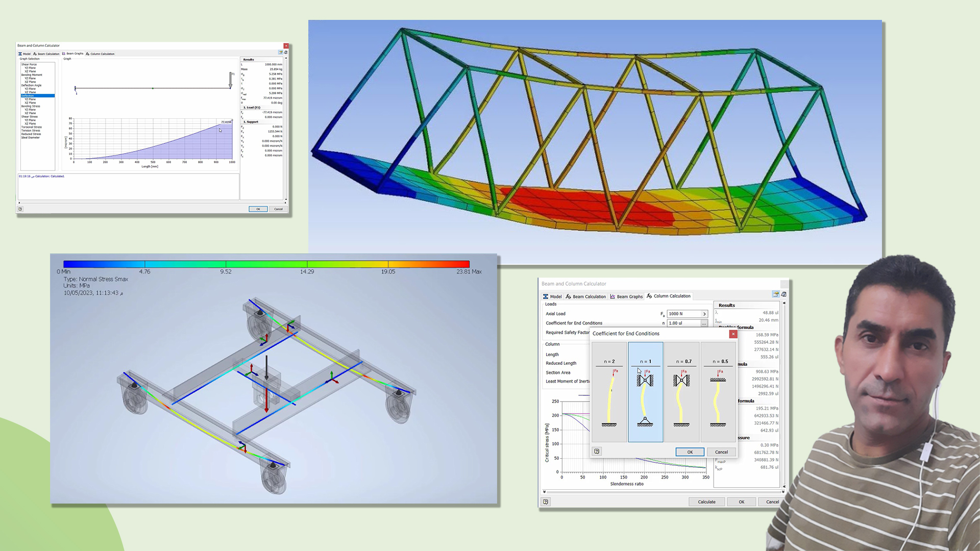980x551 pixels.
Task: Click the '1253.544 N' support force value
Action: click(275, 132)
